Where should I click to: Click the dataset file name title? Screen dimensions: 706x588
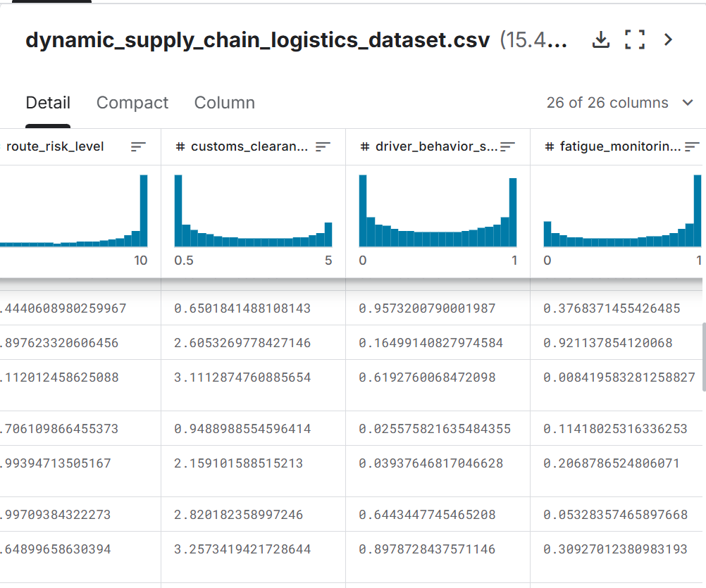pos(258,40)
